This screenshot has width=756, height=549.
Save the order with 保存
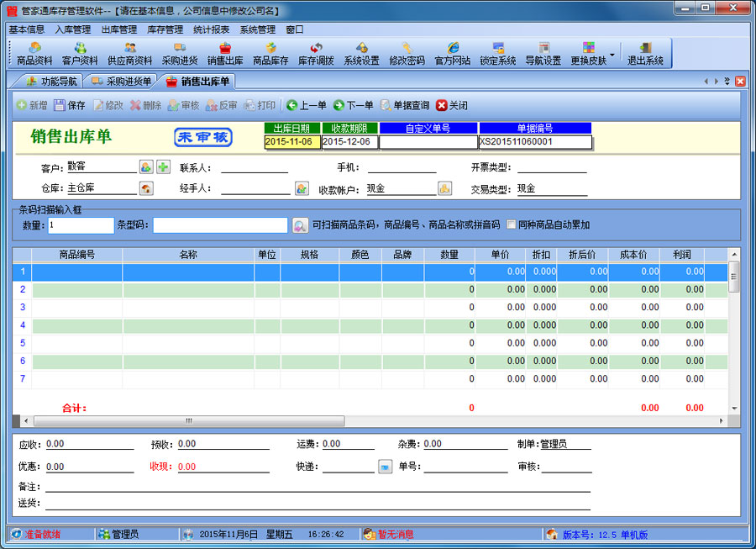[70, 105]
